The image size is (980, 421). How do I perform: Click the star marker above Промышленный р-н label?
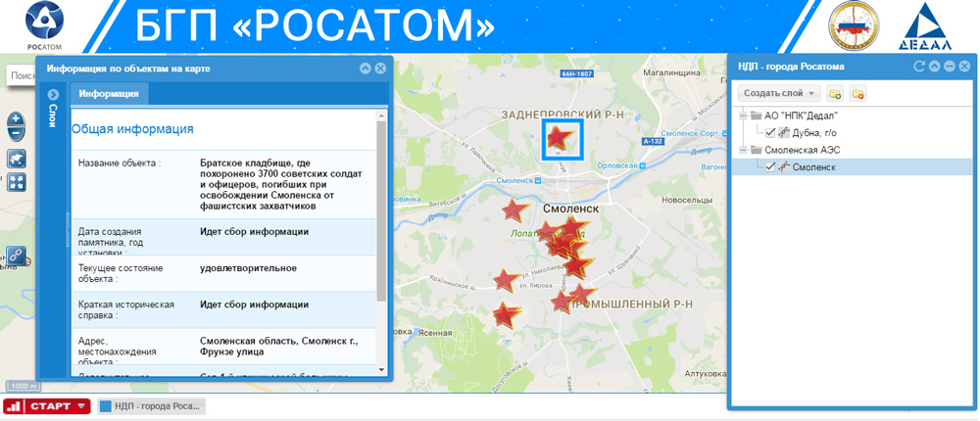582,293
